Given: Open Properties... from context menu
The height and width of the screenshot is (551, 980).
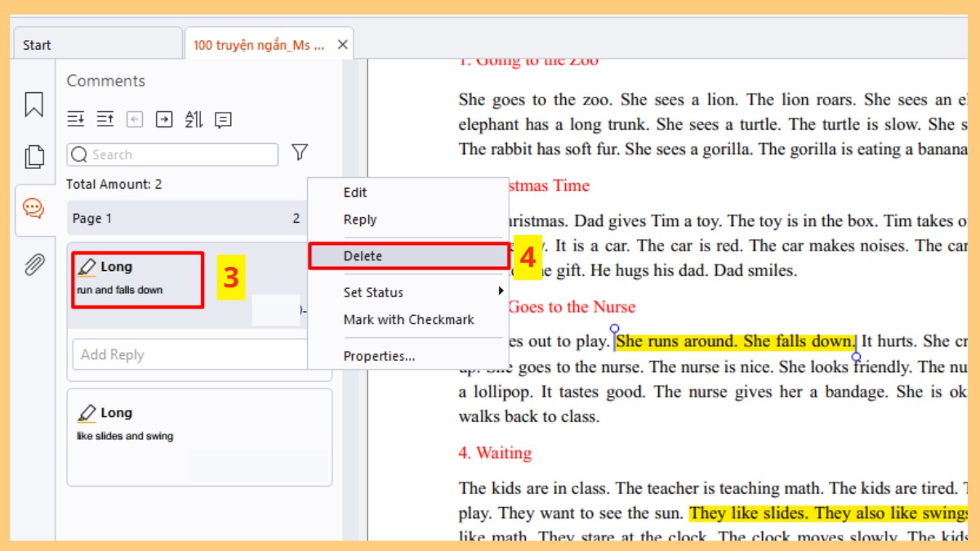Looking at the screenshot, I should click(x=379, y=356).
